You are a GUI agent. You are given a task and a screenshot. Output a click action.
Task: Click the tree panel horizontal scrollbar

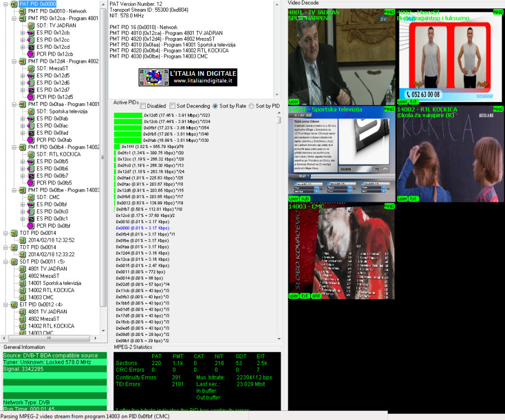click(49, 338)
